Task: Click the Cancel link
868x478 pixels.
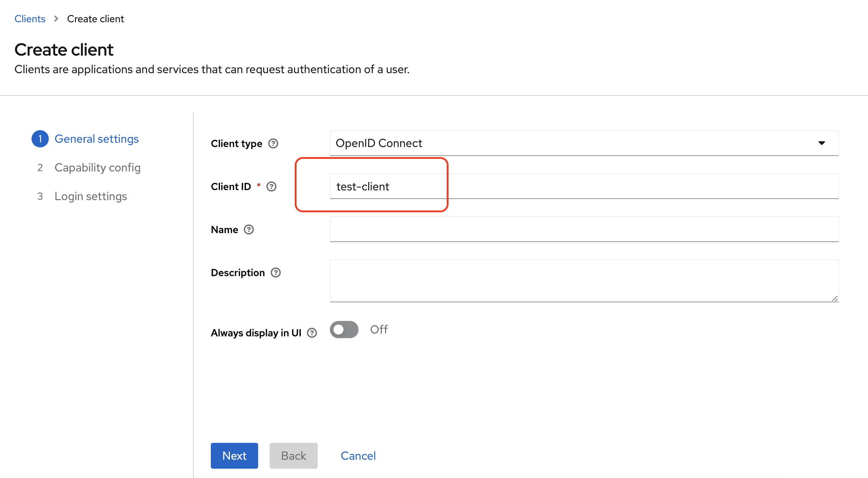Action: point(358,455)
